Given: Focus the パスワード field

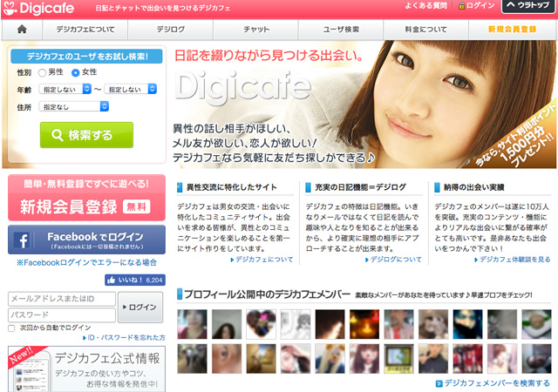Looking at the screenshot, I should point(62,314).
